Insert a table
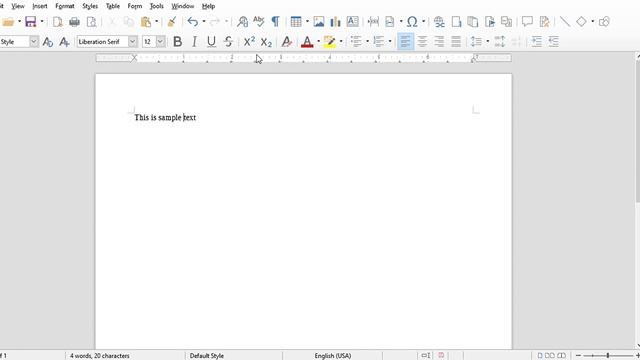The height and width of the screenshot is (360, 640). [x=296, y=22]
